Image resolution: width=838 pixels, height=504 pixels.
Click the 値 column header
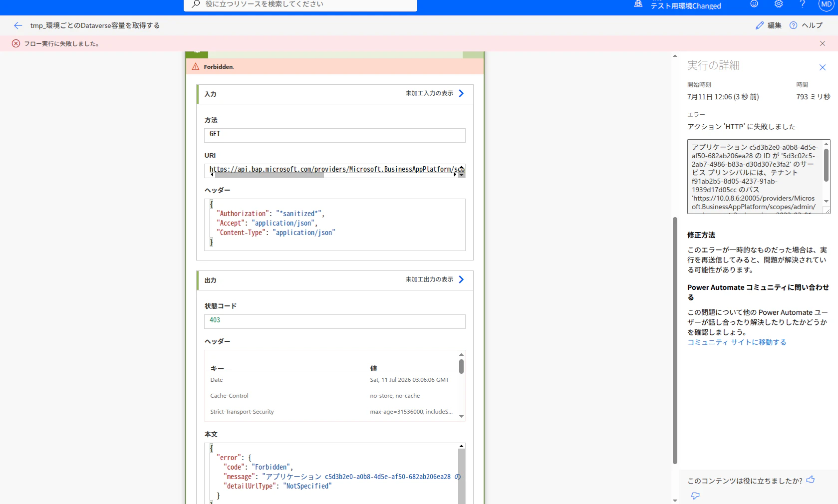click(373, 368)
